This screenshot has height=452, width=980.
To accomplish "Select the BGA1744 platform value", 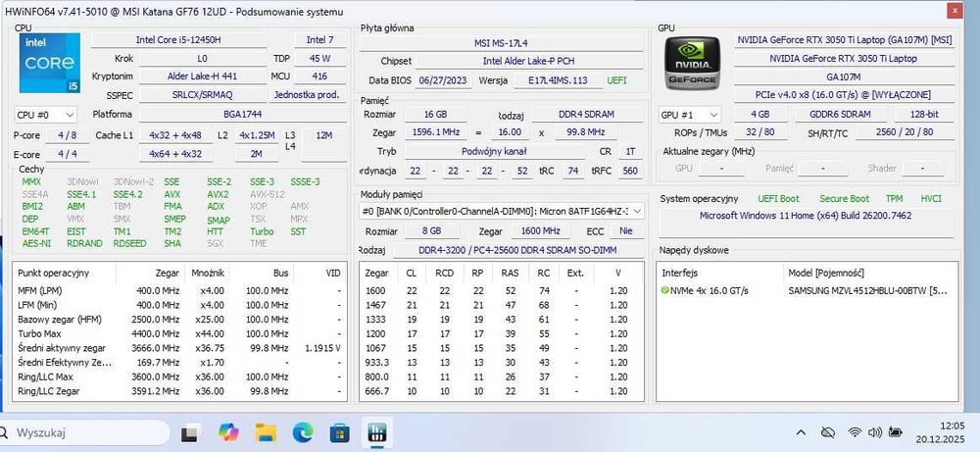I will 242,115.
